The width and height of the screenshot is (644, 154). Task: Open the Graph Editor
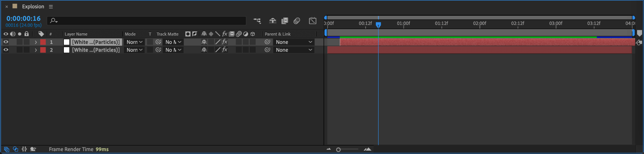pos(313,21)
